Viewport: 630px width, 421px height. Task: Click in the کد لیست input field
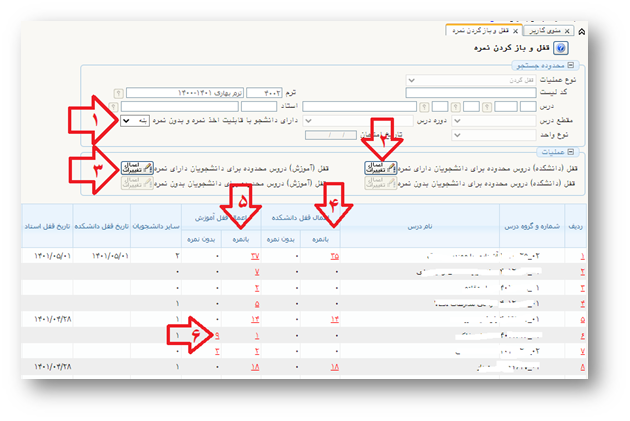pyautogui.click(x=475, y=93)
